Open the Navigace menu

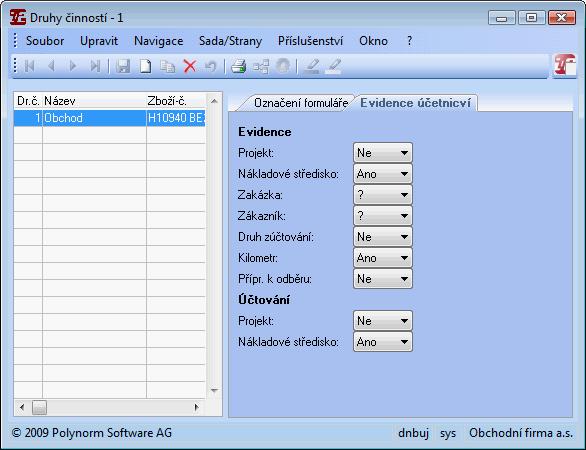(x=158, y=41)
